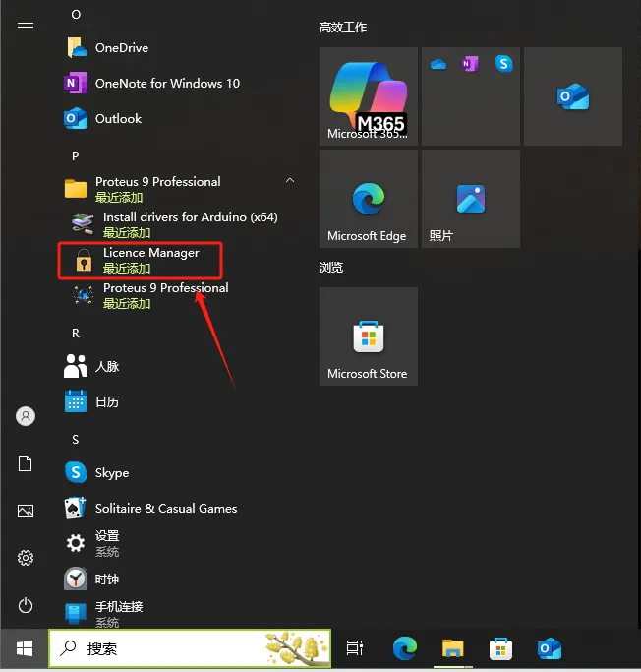Launch Proteus 9 Professional application
Viewport: 641px width, 672px height.
pos(179,295)
